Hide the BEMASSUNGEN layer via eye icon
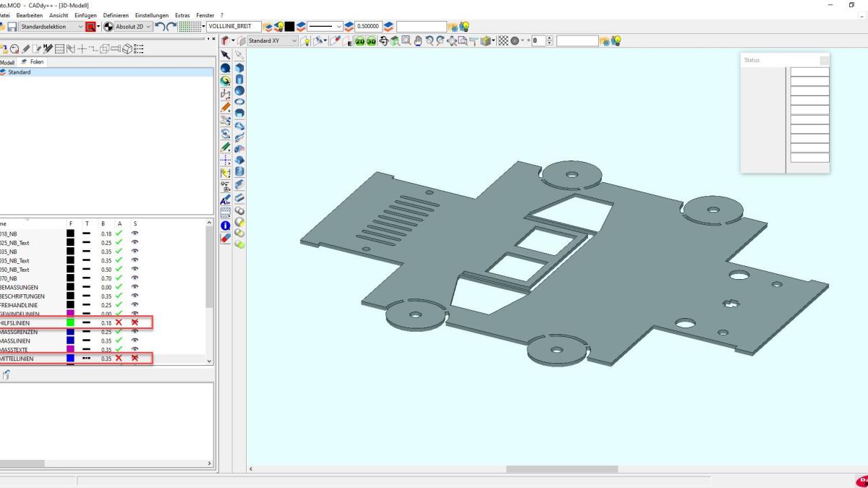 pyautogui.click(x=135, y=287)
